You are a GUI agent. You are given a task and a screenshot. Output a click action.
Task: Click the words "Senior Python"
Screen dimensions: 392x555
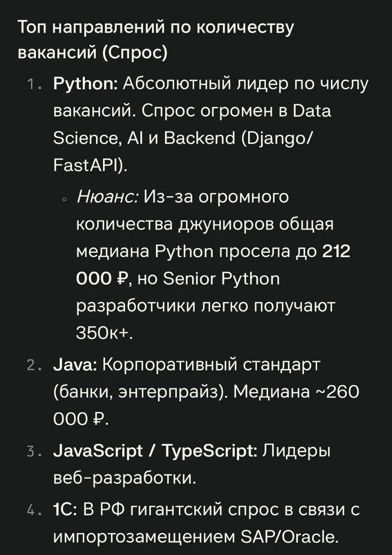click(221, 279)
